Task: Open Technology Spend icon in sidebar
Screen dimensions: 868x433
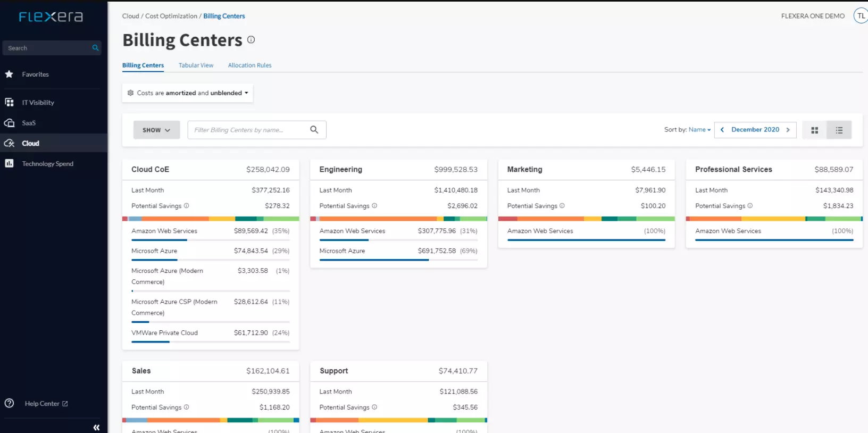Action: tap(9, 163)
